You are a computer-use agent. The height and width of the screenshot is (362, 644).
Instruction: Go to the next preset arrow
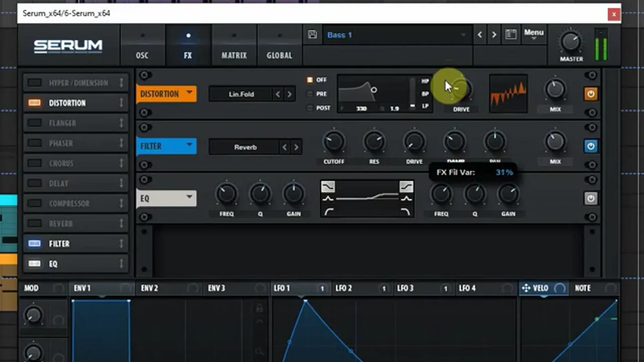pos(494,34)
